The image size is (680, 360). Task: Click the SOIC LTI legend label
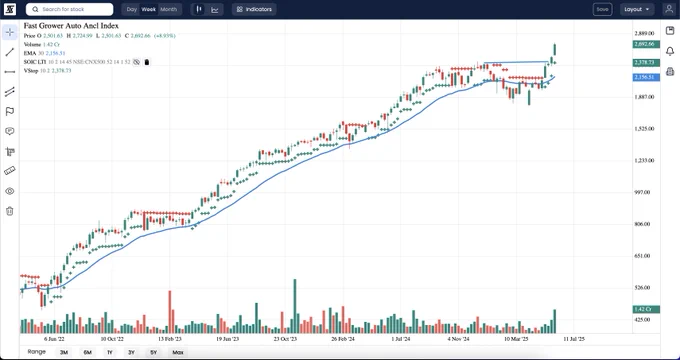point(35,62)
